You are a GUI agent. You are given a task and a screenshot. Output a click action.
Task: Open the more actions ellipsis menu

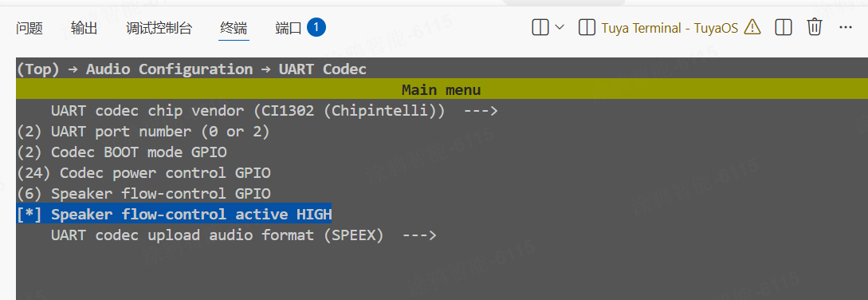pyautogui.click(x=846, y=27)
